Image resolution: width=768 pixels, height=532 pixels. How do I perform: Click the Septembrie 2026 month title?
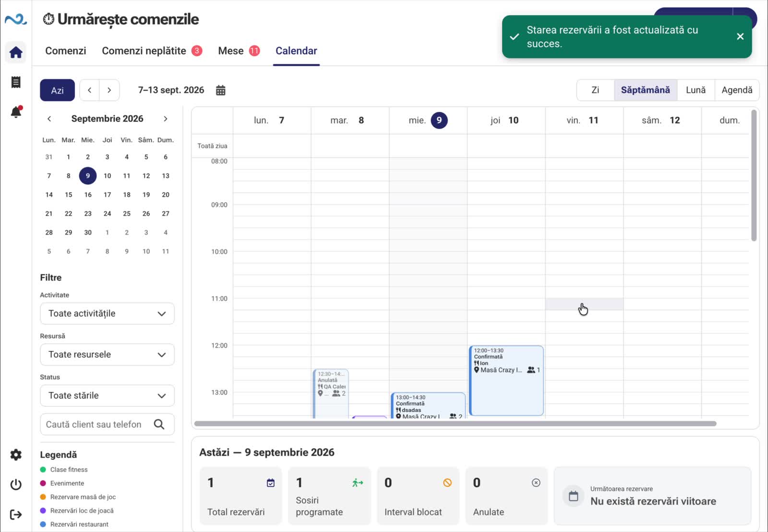click(x=107, y=119)
